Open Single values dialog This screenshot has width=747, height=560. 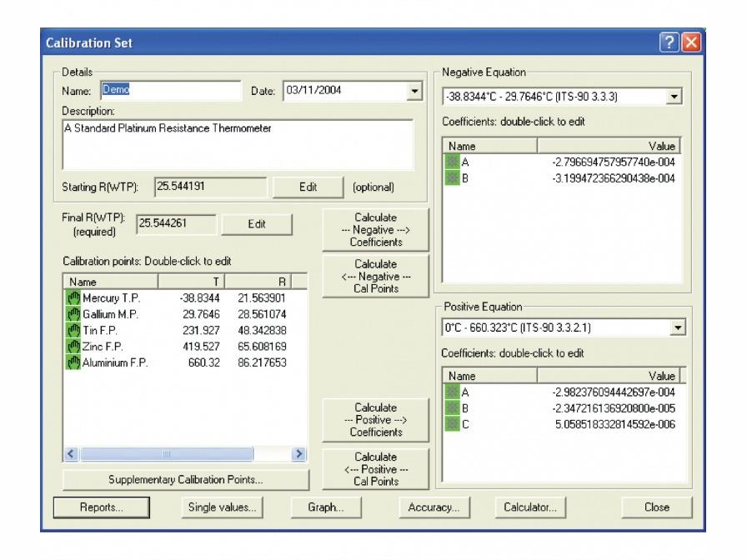click(x=222, y=507)
